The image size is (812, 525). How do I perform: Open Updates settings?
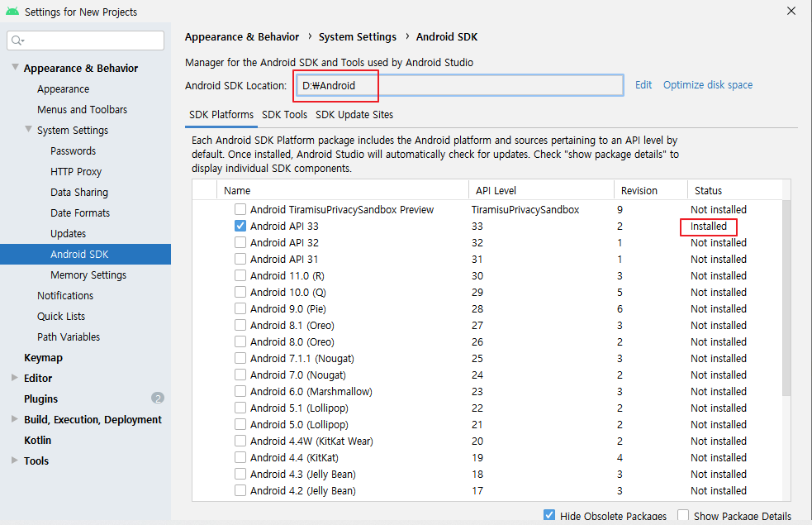tap(68, 234)
